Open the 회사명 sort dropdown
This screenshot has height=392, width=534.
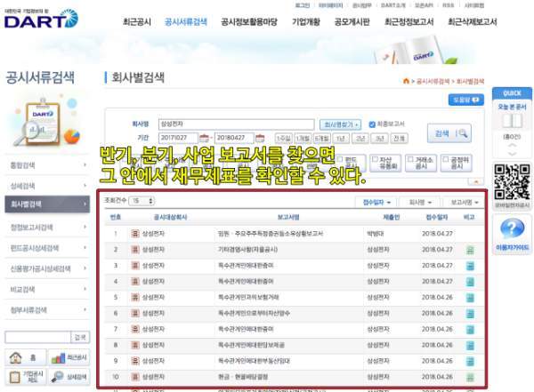(x=420, y=202)
